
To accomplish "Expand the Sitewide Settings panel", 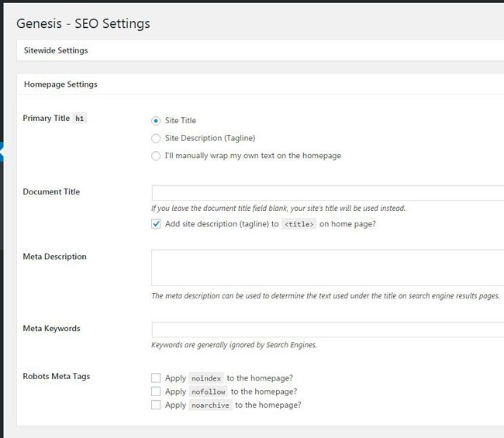I will tap(56, 50).
